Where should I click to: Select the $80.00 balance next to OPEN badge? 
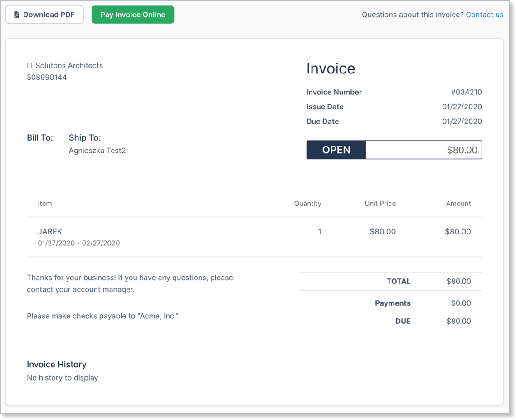click(462, 150)
